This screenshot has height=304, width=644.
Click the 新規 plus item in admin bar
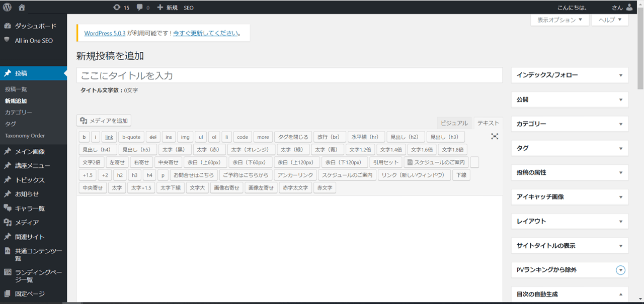point(168,8)
